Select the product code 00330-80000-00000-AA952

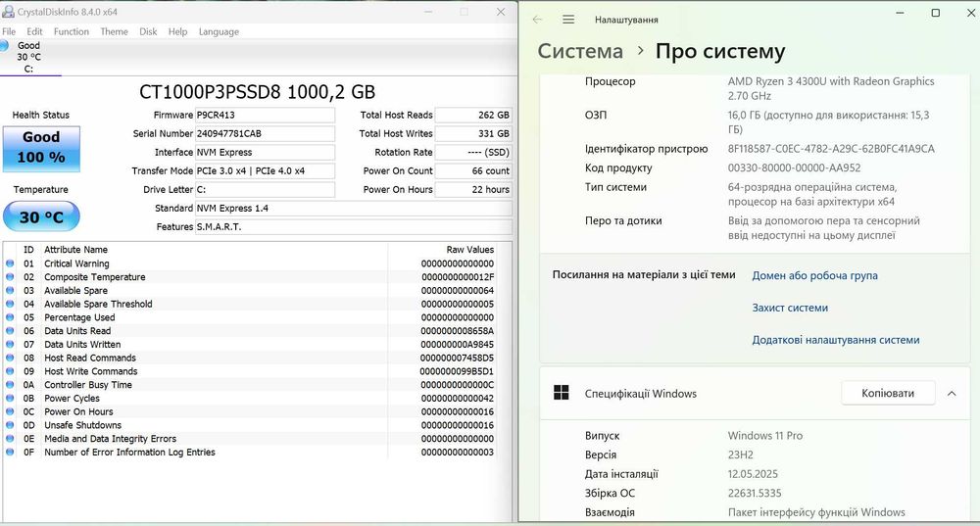click(x=794, y=167)
